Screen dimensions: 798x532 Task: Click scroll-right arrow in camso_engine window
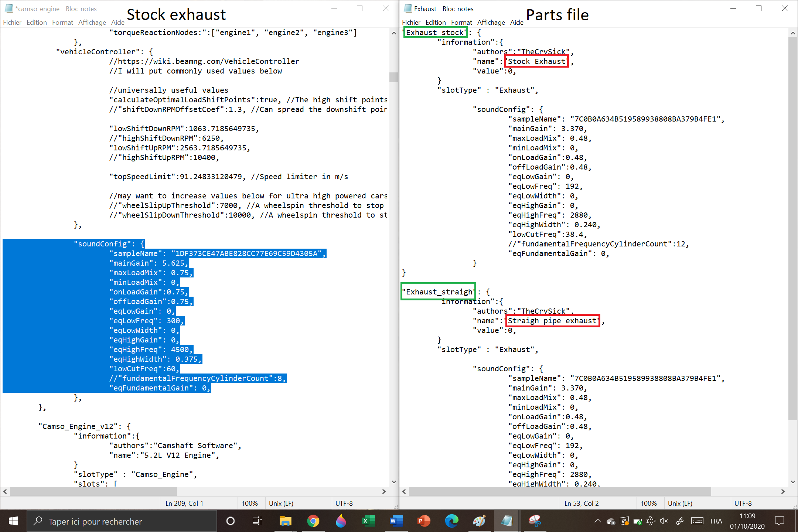(x=384, y=491)
